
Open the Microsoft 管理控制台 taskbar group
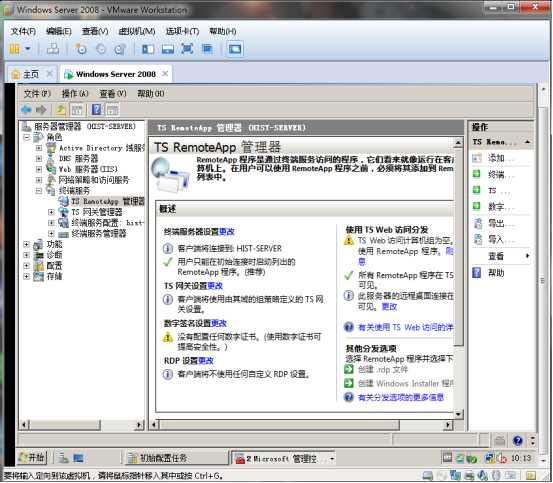284,459
